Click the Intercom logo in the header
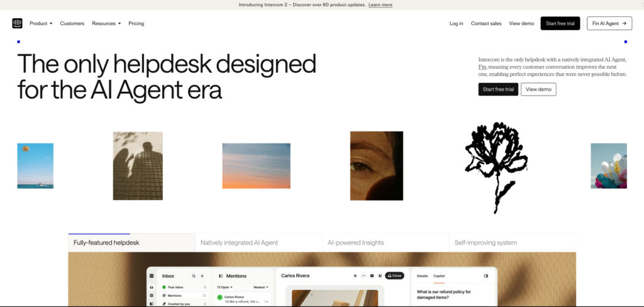 pyautogui.click(x=17, y=23)
